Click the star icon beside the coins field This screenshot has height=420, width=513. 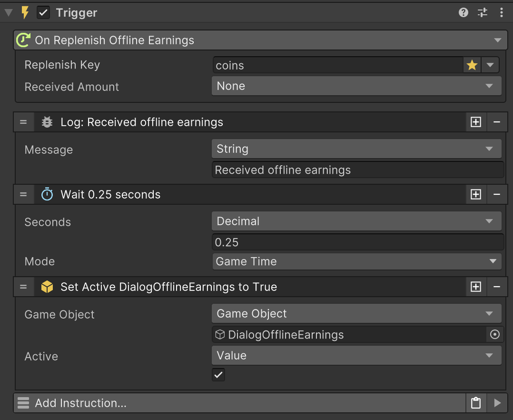click(x=472, y=65)
